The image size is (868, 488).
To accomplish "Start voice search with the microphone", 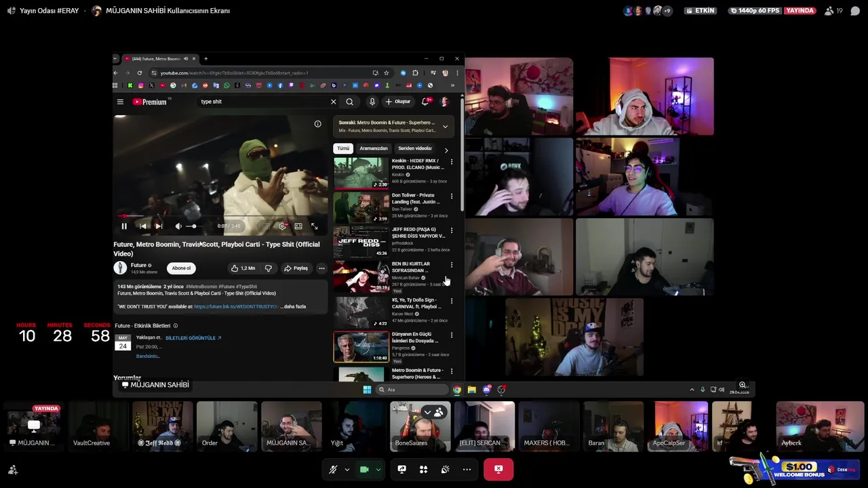I will 372,102.
